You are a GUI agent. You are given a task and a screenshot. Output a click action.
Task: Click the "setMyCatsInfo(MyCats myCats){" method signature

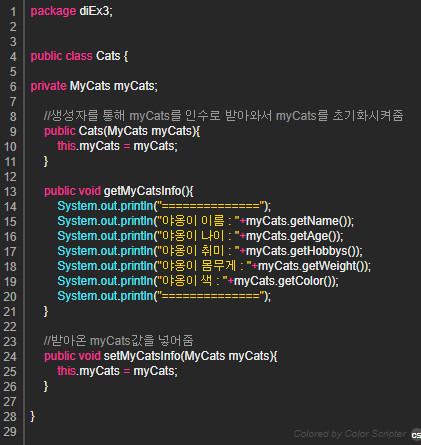click(190, 356)
